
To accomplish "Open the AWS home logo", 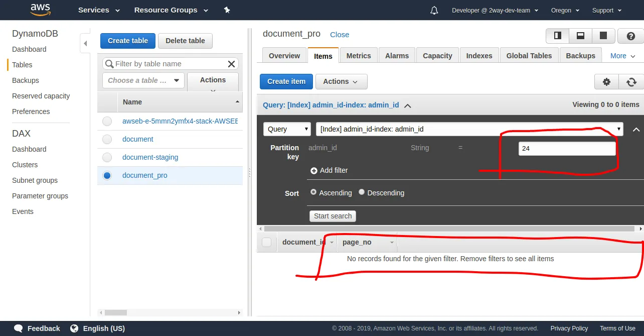I will [x=40, y=10].
